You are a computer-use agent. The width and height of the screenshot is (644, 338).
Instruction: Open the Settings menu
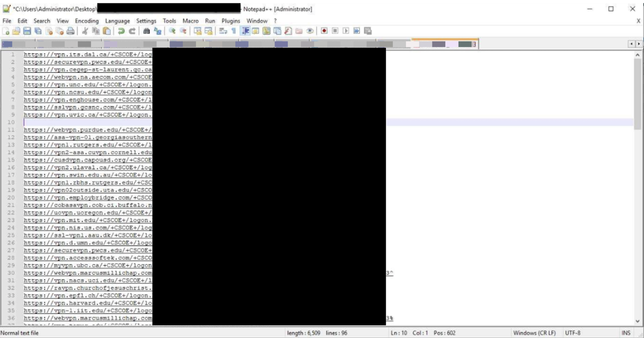[x=146, y=21]
